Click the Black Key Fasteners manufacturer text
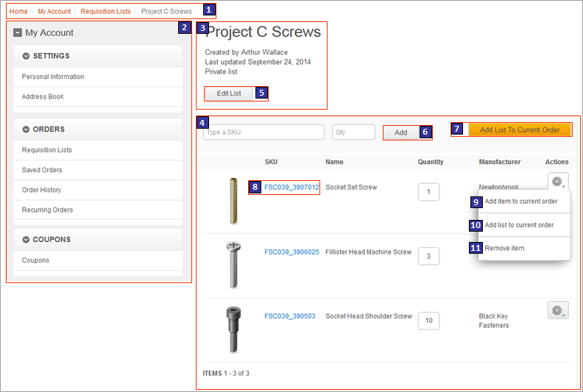Screen dimensions: 583x392 click(494, 321)
